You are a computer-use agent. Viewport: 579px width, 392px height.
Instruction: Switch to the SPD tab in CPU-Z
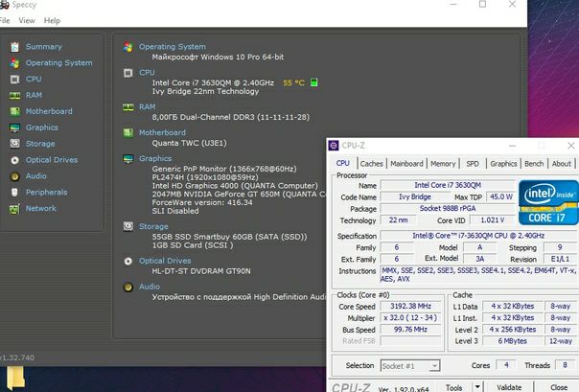473,164
